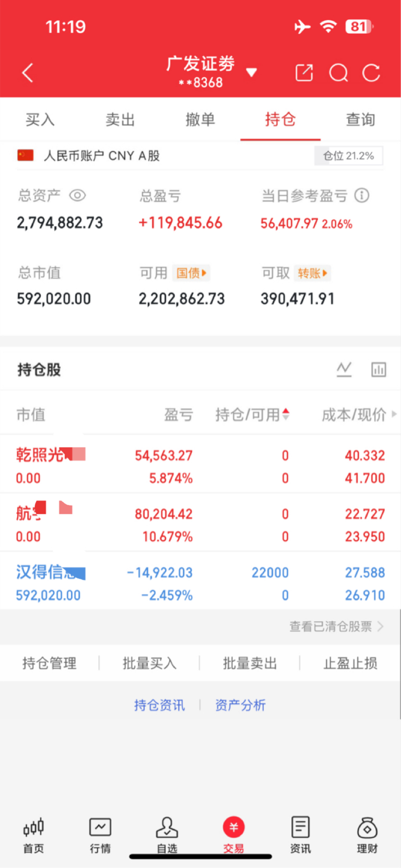Tap 查看已清仓股票 link
401x868 pixels.
[x=336, y=626]
